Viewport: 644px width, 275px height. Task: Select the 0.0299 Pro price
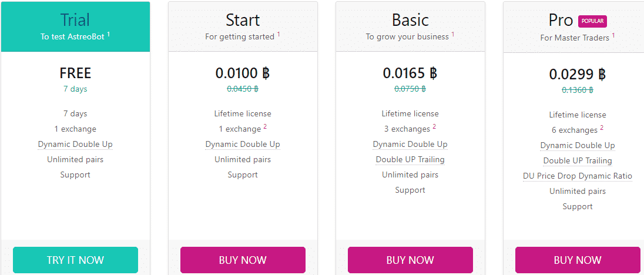tap(578, 74)
